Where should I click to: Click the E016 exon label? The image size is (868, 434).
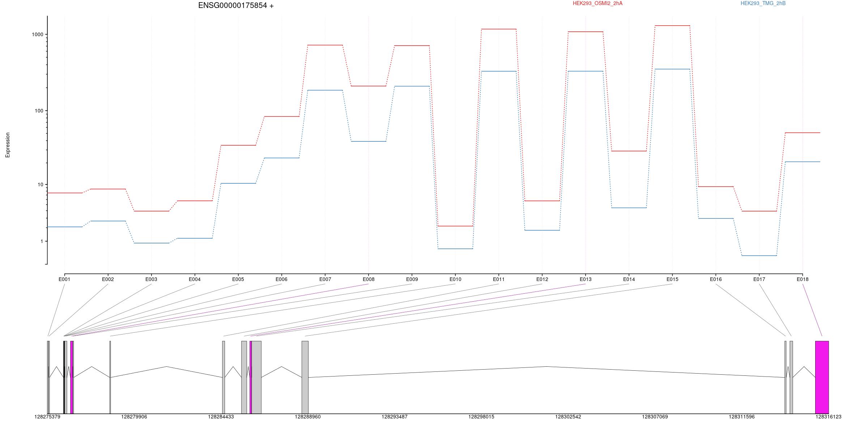click(x=716, y=279)
